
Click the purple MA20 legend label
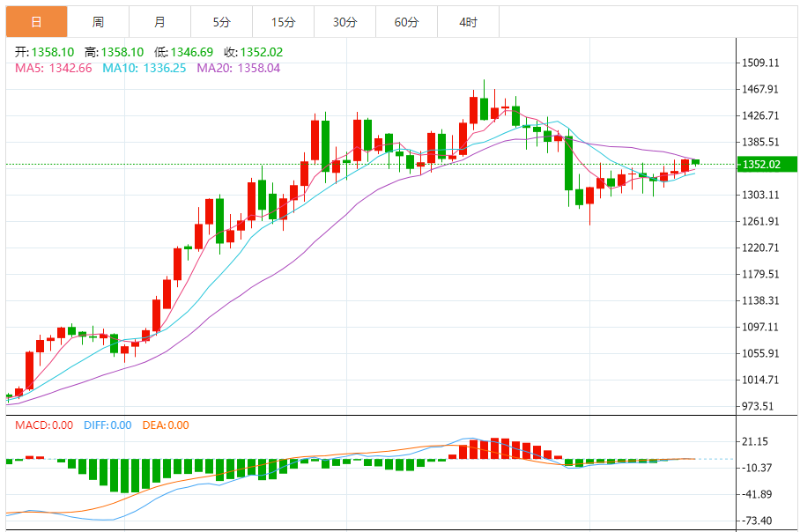pos(238,67)
